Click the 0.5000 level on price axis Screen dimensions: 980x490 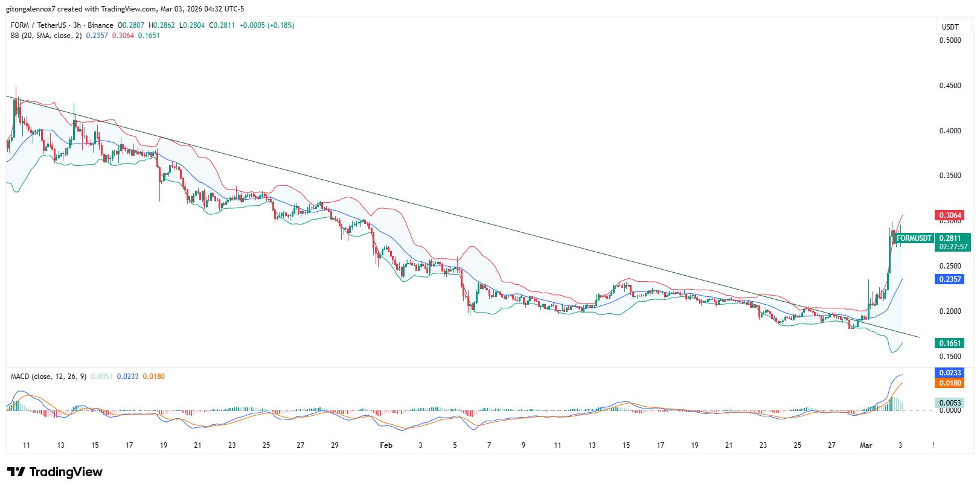950,40
